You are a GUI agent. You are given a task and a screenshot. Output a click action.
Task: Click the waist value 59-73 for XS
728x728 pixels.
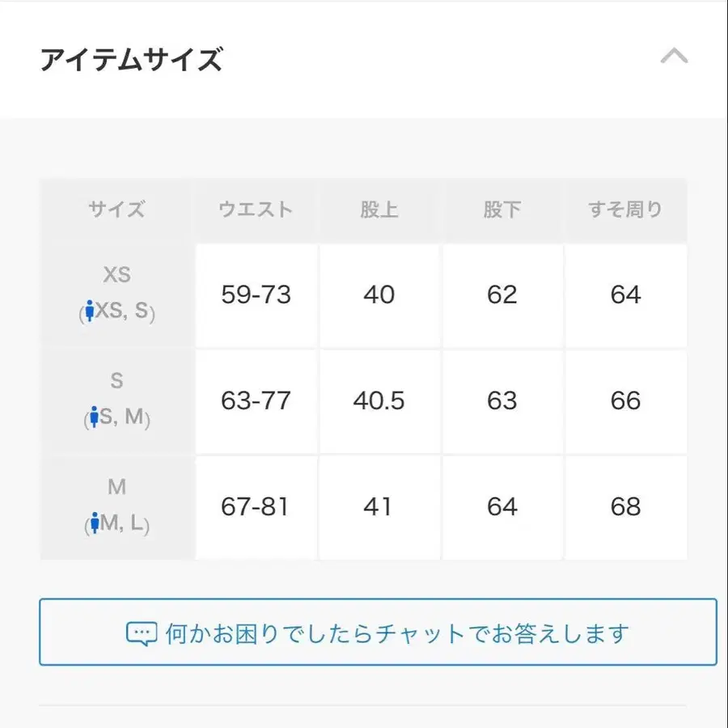pos(255,295)
